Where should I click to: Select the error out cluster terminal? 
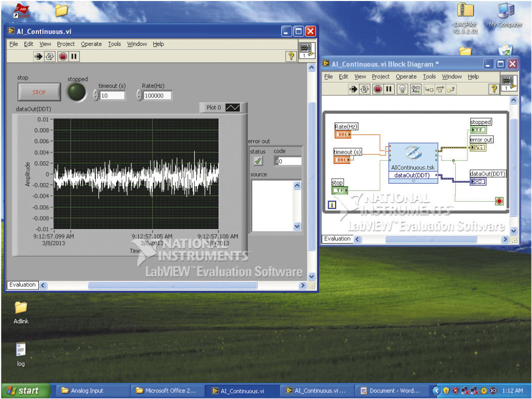[478, 147]
